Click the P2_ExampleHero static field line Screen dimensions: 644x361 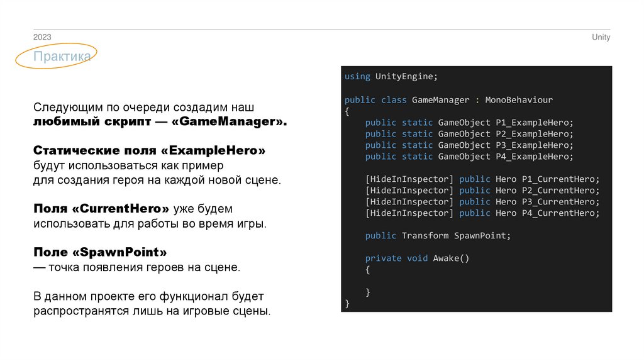469,134
